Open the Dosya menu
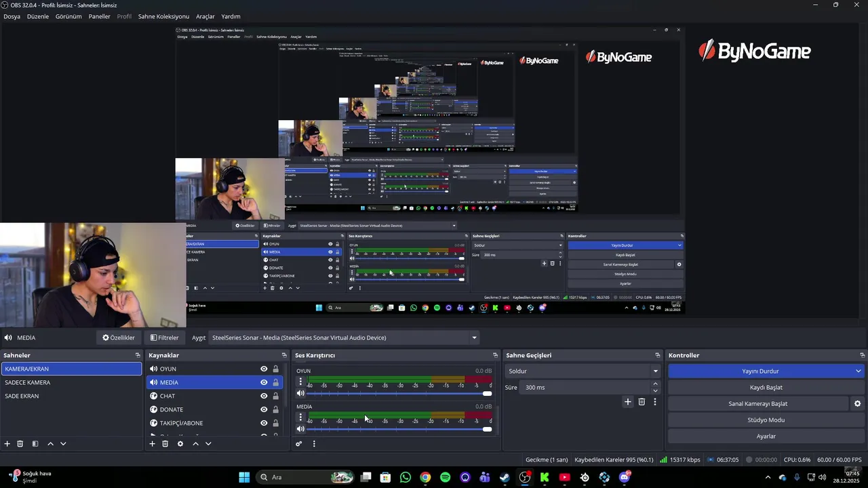Viewport: 868px width, 488px height. pos(12,16)
